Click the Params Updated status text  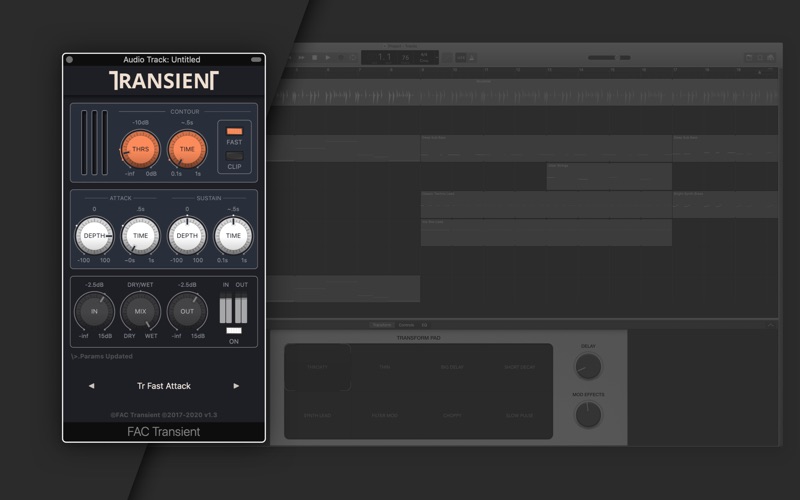point(102,357)
